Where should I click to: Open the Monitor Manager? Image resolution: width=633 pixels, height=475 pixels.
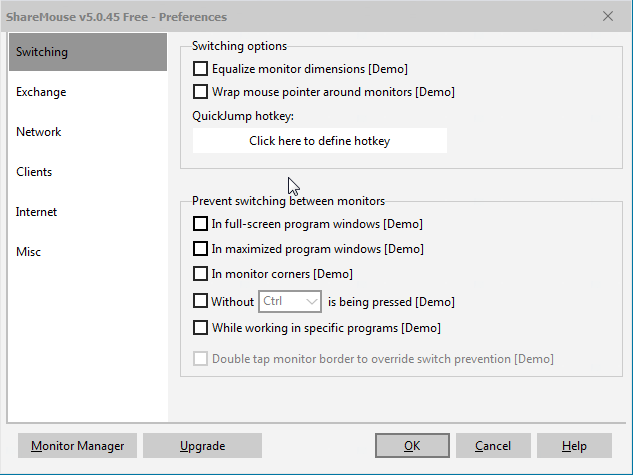coord(77,446)
